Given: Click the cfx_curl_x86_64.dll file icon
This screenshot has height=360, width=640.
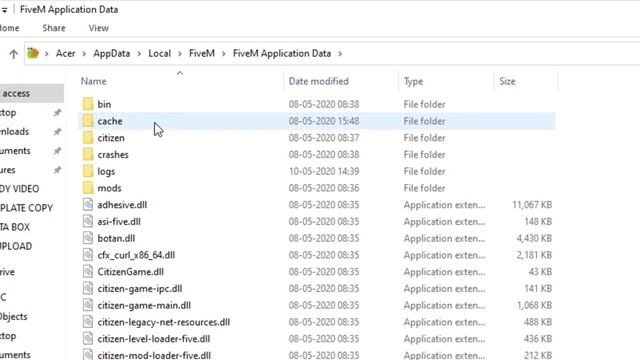Looking at the screenshot, I should [88, 255].
